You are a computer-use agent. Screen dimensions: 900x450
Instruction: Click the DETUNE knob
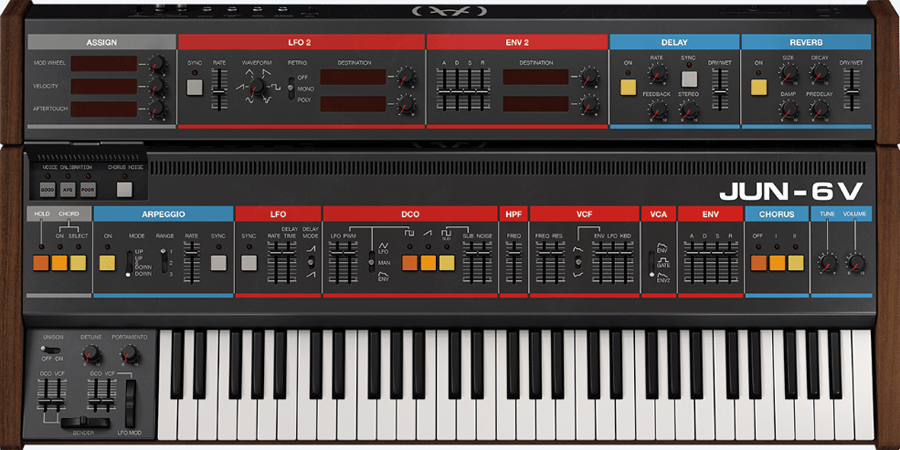coord(91,354)
